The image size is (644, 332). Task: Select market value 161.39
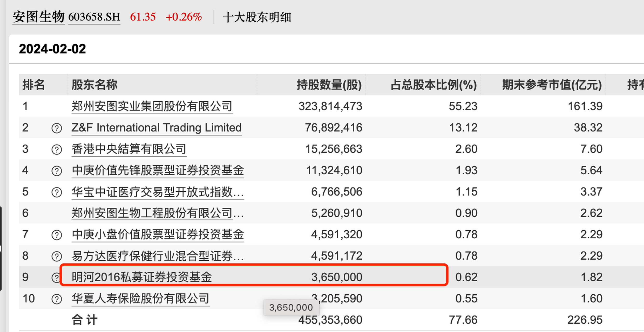pyautogui.click(x=585, y=106)
